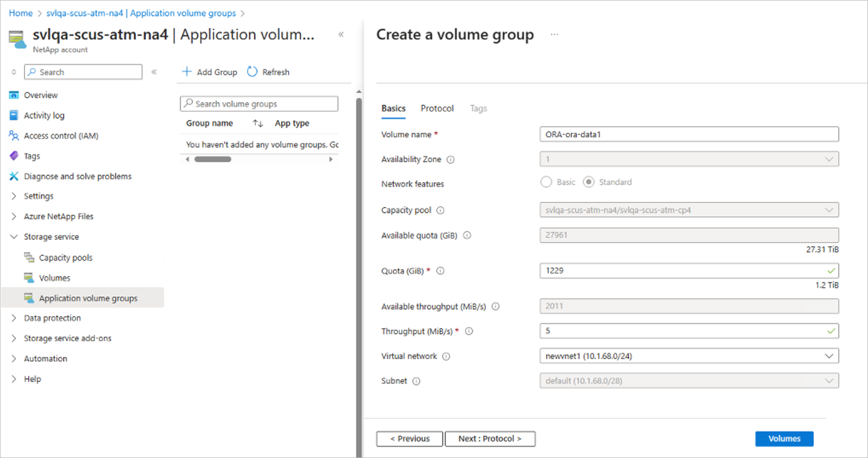Image resolution: width=868 pixels, height=458 pixels.
Task: Open the Subnet dropdown
Action: (x=689, y=380)
